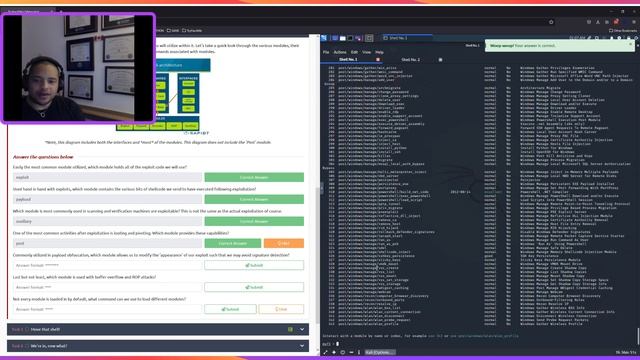This screenshot has height=360, width=640.
Task: Click the Correct Answer button beside 'exploit'
Action: coord(254,177)
